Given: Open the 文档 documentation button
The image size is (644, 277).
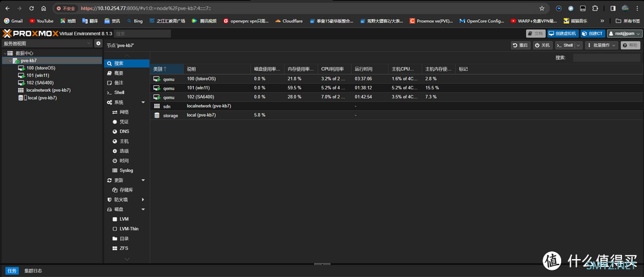Looking at the screenshot, I should click(535, 33).
